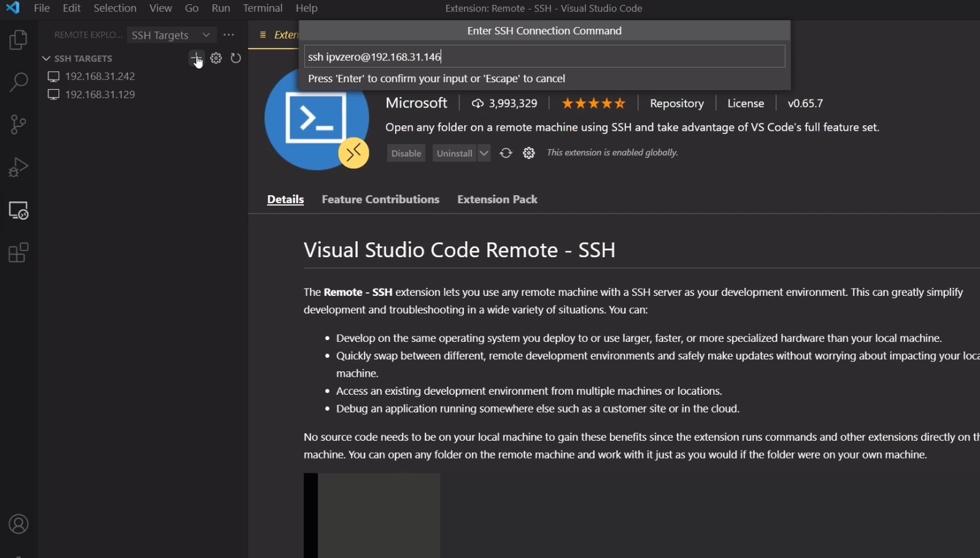980x558 pixels.
Task: Open the Selection menu
Action: tap(115, 8)
